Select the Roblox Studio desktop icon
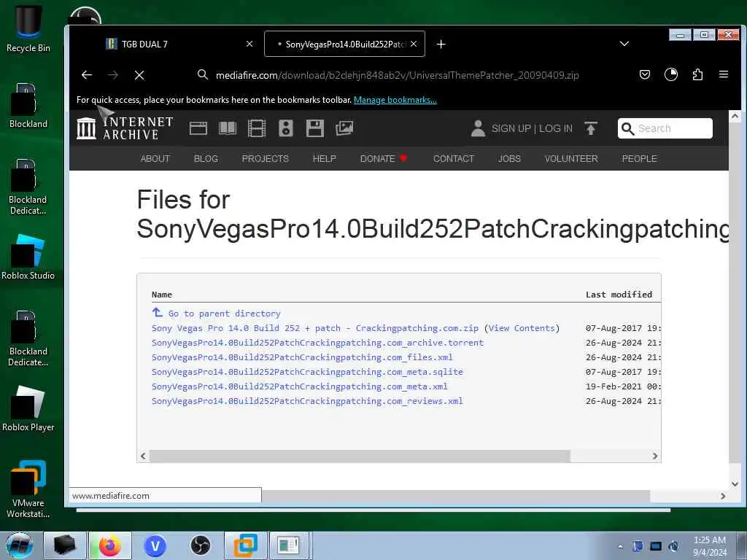Screen dimensions: 747x560 (28, 256)
